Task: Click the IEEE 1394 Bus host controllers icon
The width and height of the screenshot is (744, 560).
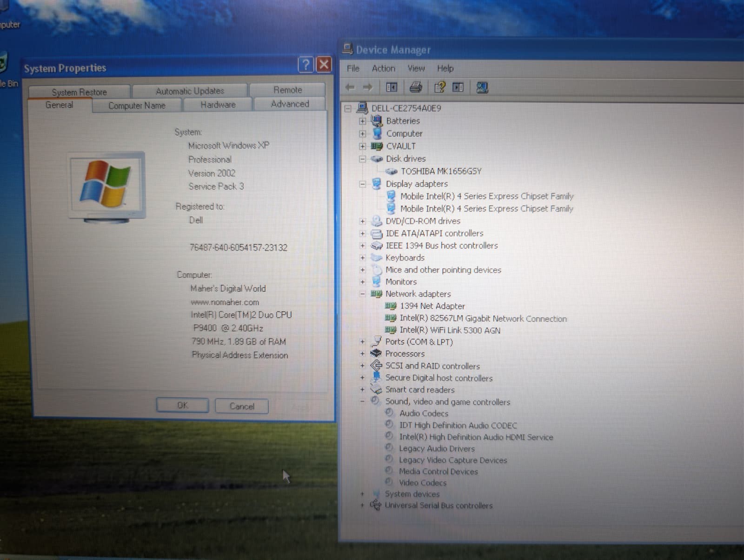Action: 377,246
